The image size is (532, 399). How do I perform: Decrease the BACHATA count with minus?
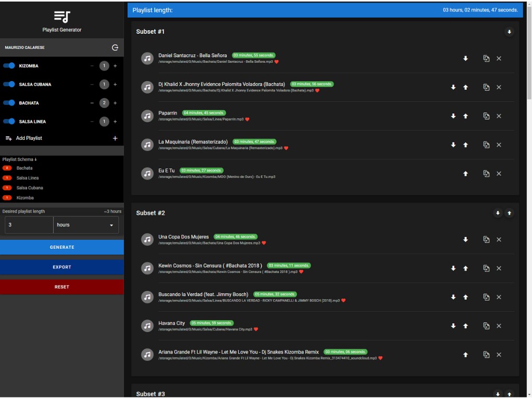[92, 103]
